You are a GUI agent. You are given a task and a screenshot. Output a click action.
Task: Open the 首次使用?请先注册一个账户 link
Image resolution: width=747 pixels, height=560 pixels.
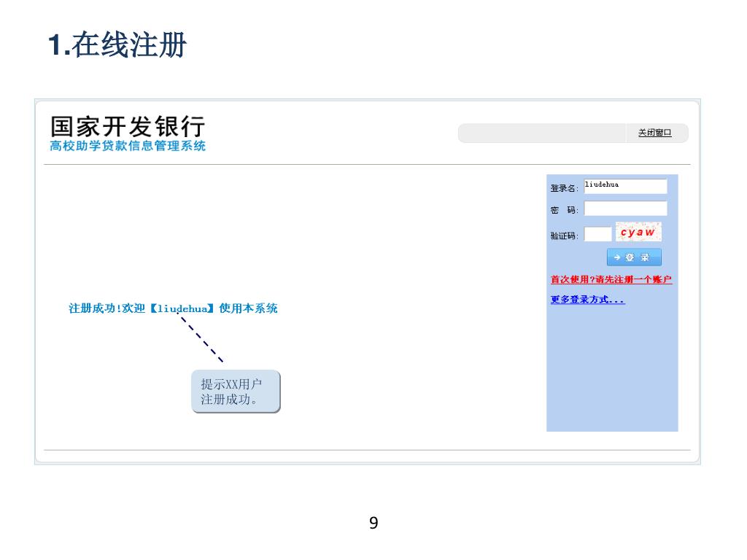[x=611, y=279]
